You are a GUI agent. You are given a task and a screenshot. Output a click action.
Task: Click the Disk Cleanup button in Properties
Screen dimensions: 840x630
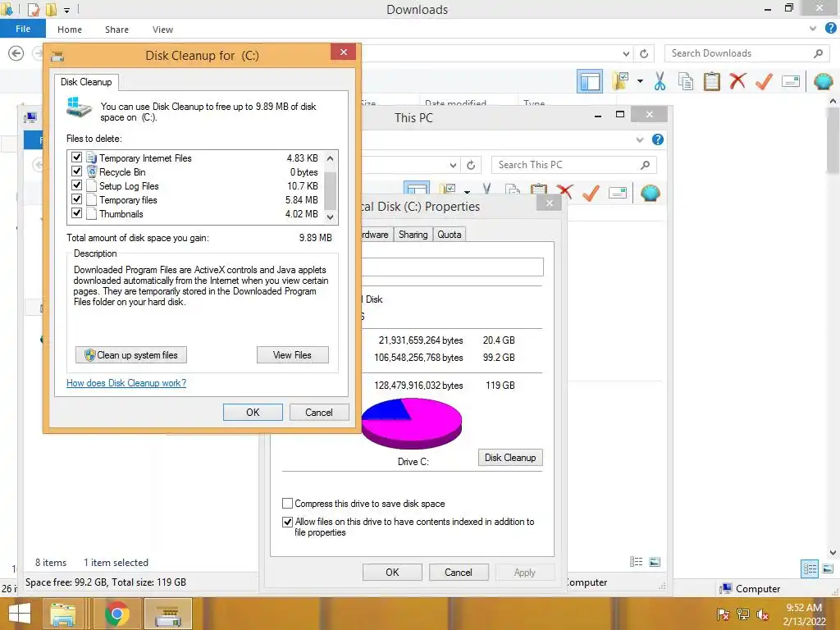[x=510, y=458]
